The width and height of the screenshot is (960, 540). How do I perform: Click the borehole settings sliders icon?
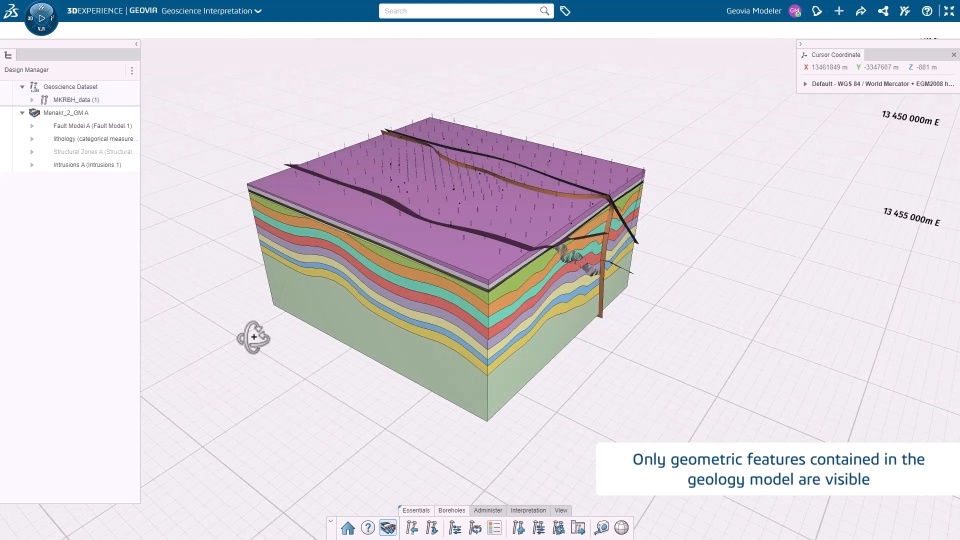coord(455,528)
